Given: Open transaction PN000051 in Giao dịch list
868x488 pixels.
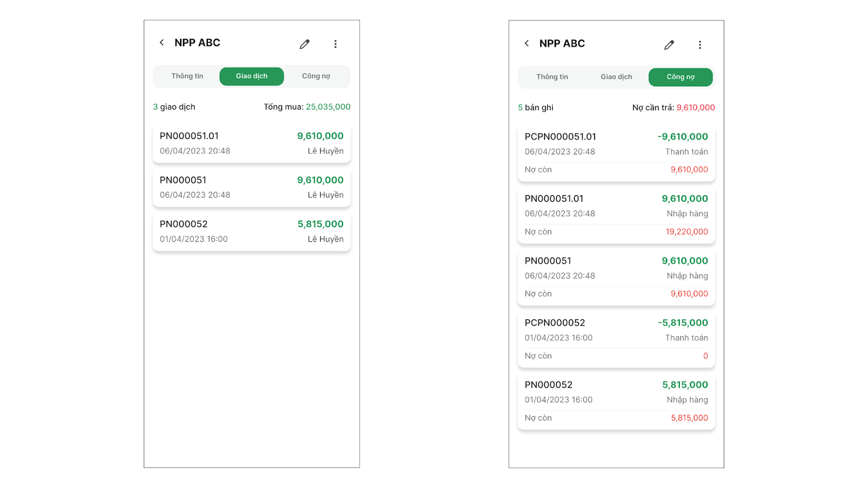Looking at the screenshot, I should [x=252, y=188].
